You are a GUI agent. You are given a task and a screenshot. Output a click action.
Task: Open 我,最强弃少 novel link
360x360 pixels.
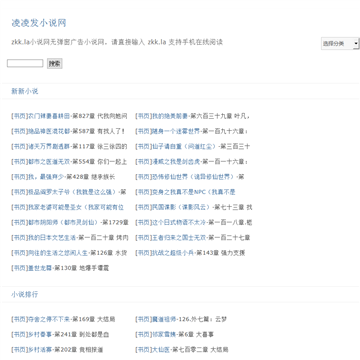45,177
